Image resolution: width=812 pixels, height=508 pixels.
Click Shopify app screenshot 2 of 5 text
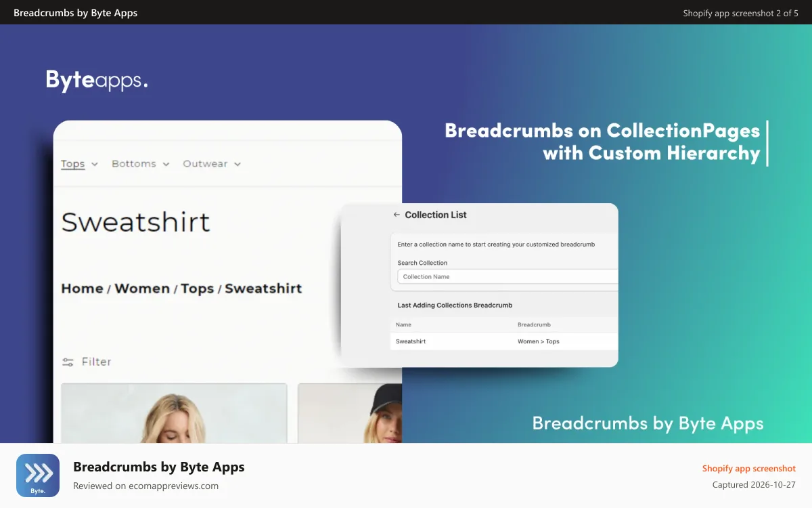[x=740, y=13]
